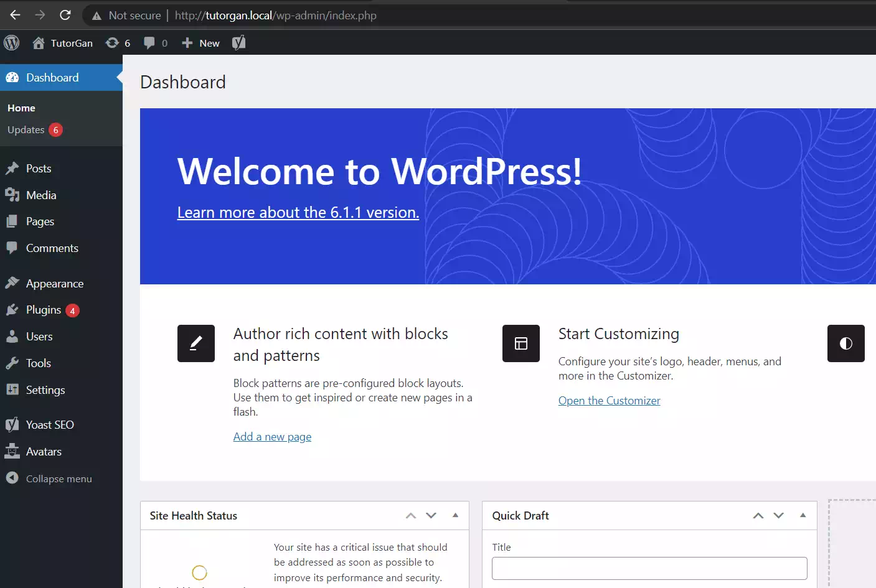The height and width of the screenshot is (588, 876).
Task: Click the red 4 plugins badge
Action: tap(73, 310)
